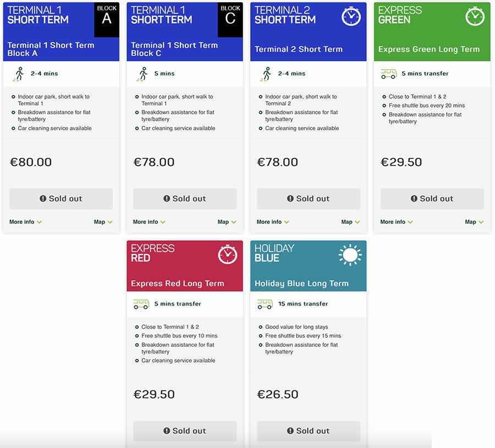The image size is (495, 448).
Task: Click the shuttle bus icon on Express Green
Action: [x=388, y=74]
